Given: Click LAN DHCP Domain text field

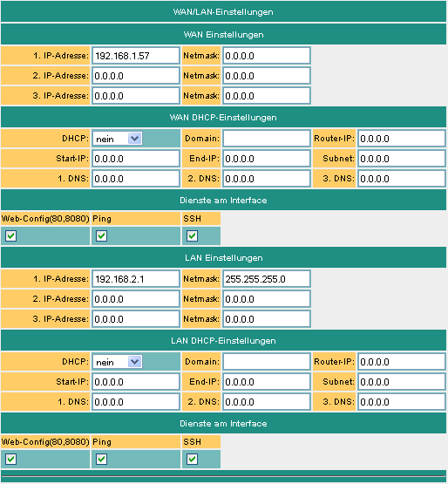Looking at the screenshot, I should point(267,361).
